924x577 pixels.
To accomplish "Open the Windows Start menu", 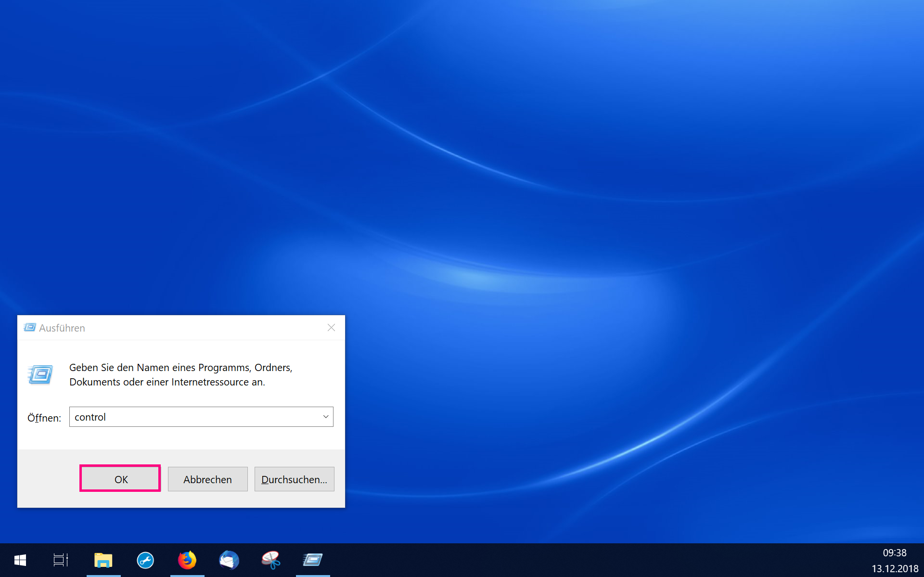I will point(20,560).
